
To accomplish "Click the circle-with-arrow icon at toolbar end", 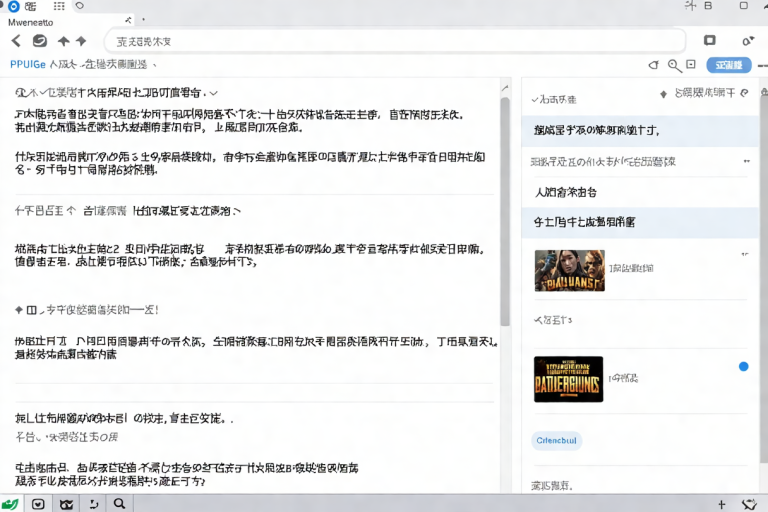I will 747,41.
